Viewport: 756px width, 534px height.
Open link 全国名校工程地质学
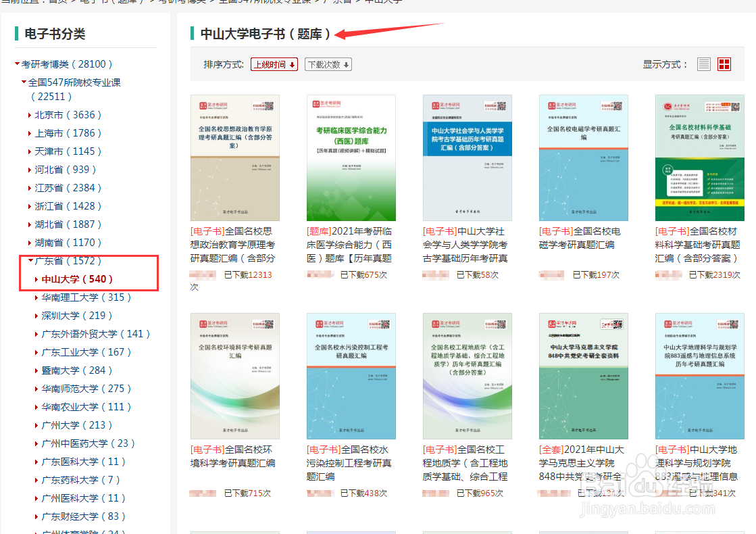coord(465,463)
